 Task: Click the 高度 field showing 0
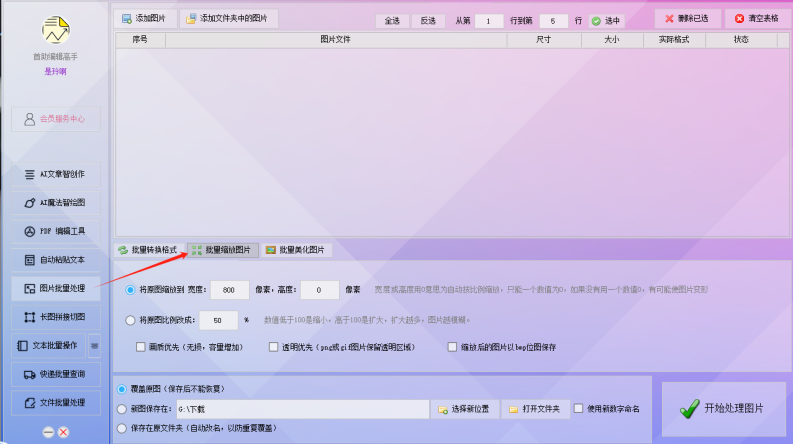tap(320, 290)
